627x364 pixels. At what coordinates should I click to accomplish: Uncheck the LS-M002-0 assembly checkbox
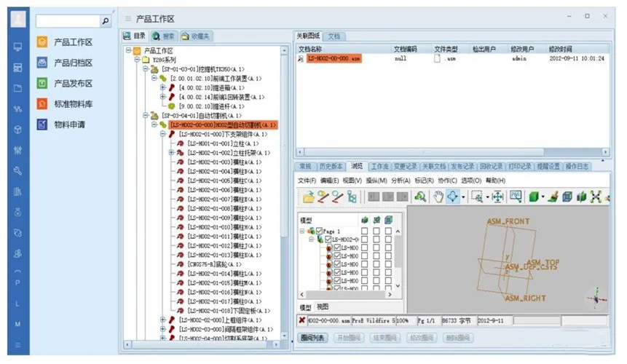pos(328,240)
